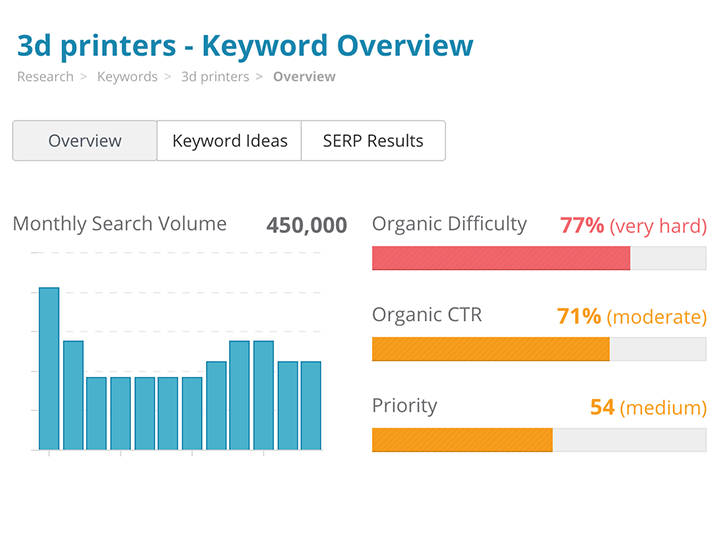The width and height of the screenshot is (720, 540).
Task: Click the second bar in search volume chart
Action: [73, 395]
